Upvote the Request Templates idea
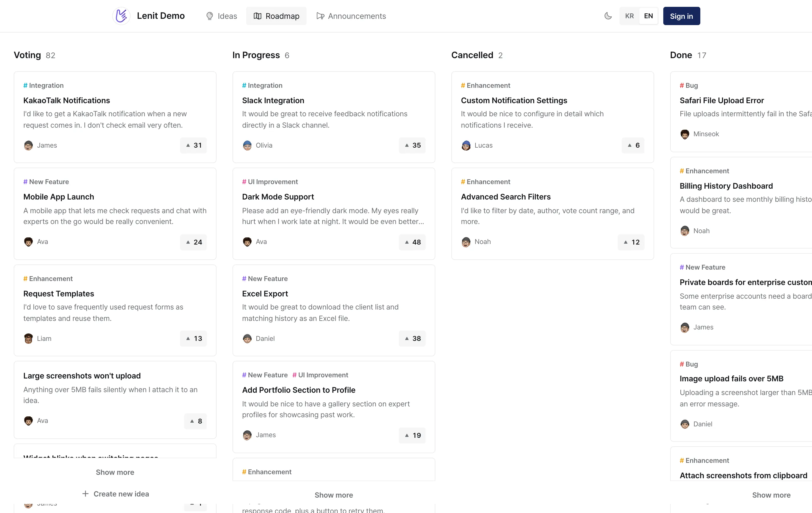Screen dimensions: 812x513 click(x=193, y=338)
